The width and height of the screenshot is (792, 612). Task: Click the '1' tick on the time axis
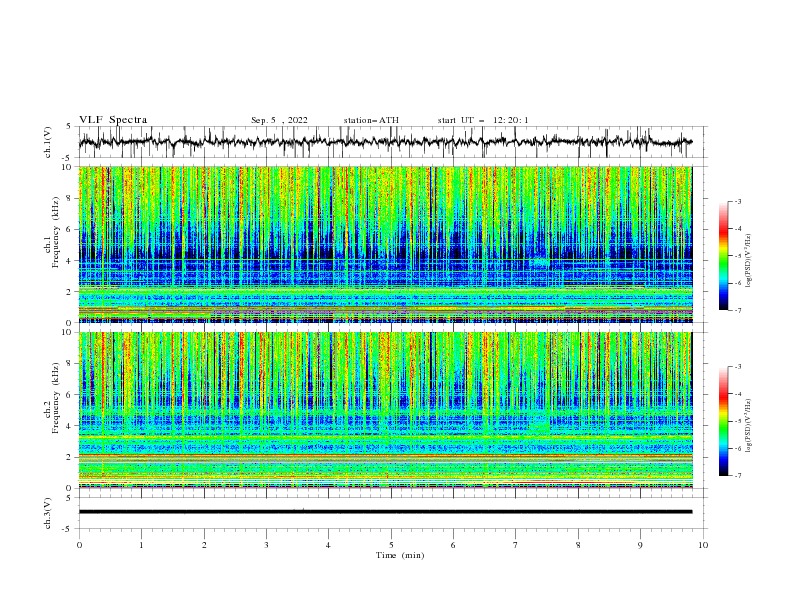point(141,545)
